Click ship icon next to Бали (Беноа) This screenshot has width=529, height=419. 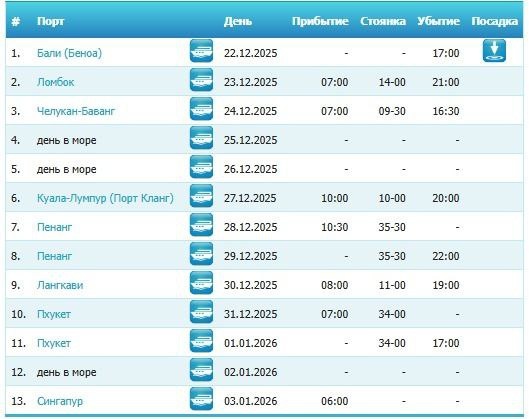pos(201,51)
